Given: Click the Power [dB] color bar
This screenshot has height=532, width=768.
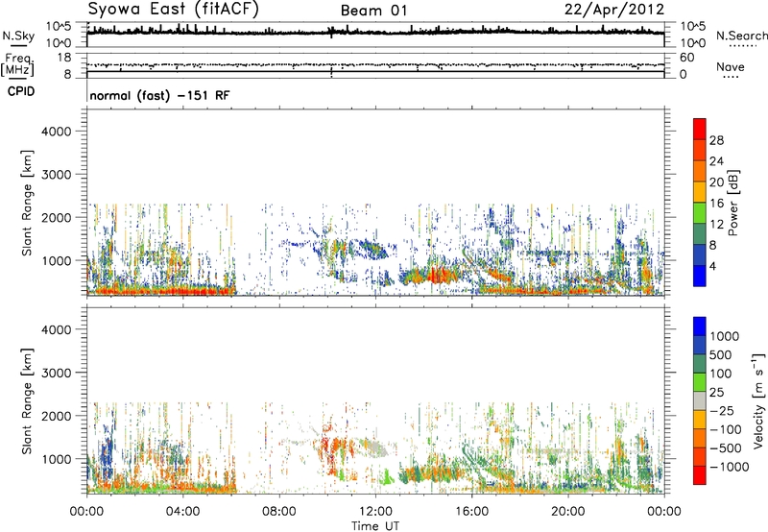Looking at the screenshot, I should click(700, 203).
